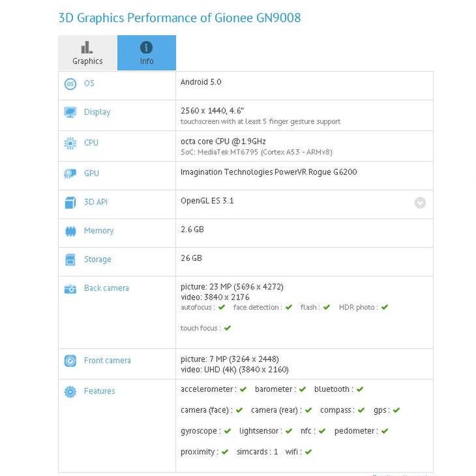Screen dimensions: 476x476
Task: Click the Back camera label
Action: click(106, 288)
